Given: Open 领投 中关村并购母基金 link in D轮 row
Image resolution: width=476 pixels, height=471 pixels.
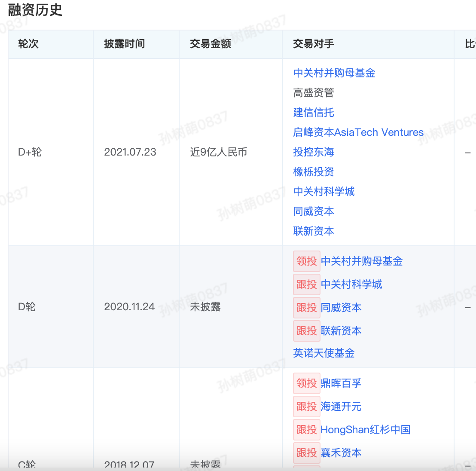Looking at the screenshot, I should tap(362, 261).
